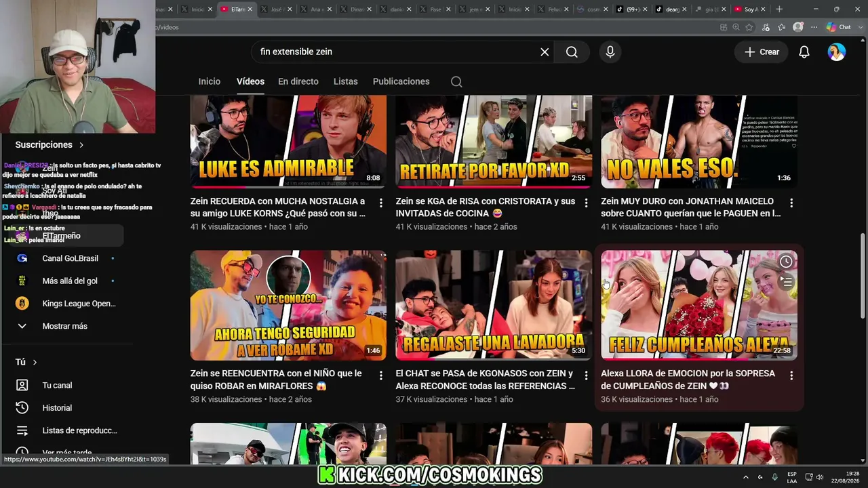Expand the Suscripciones section
Image resolution: width=868 pixels, height=488 pixels.
click(50, 145)
